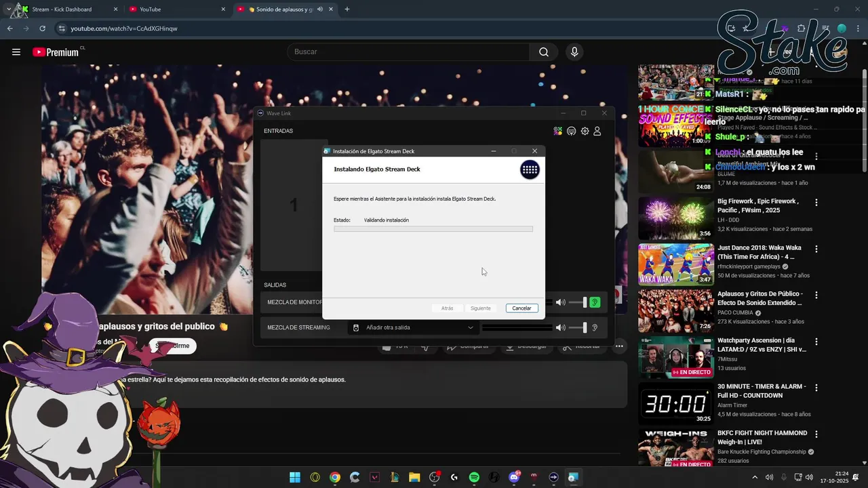
Task: Open Discord from the taskbar
Action: click(514, 477)
